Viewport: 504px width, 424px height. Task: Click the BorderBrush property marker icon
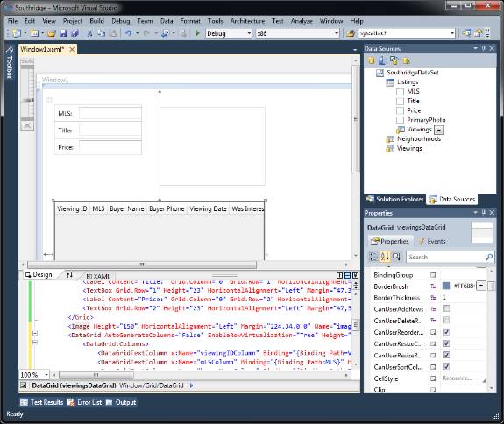(433, 286)
